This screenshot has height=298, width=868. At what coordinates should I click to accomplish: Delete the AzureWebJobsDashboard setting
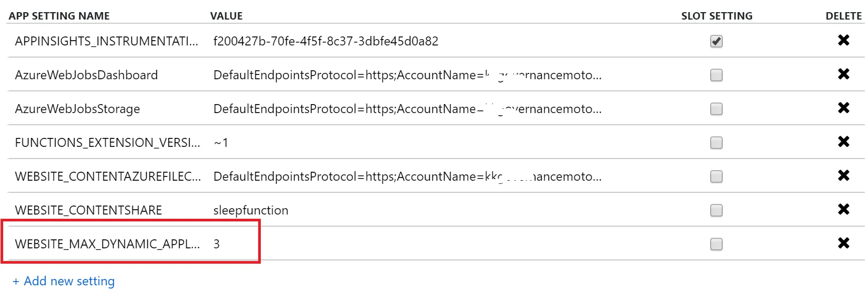coord(843,74)
